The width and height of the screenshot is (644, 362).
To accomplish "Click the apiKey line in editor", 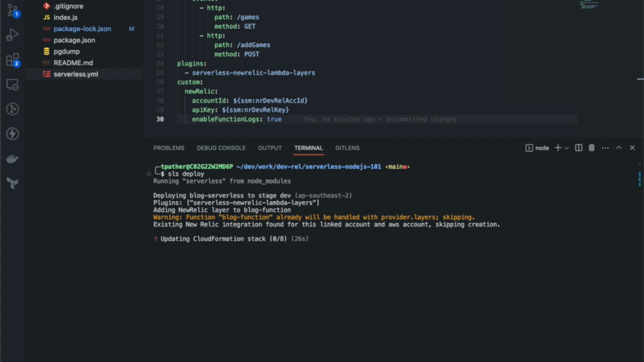I will click(x=240, y=110).
